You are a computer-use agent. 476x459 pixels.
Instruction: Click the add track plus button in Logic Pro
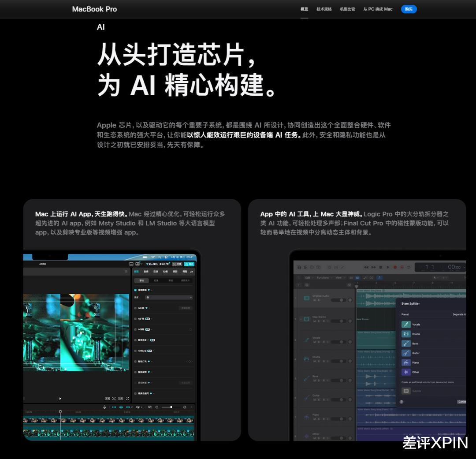(x=299, y=285)
